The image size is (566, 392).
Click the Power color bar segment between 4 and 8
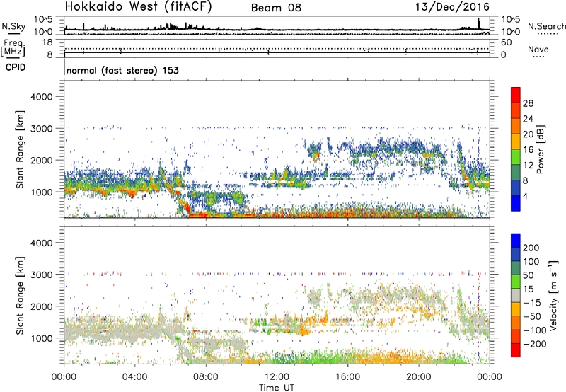tap(516, 188)
